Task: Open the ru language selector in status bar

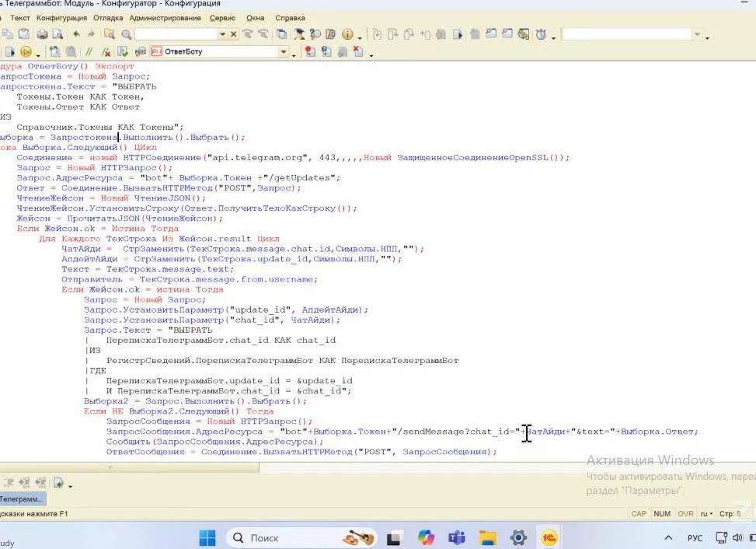Action: tap(706, 514)
